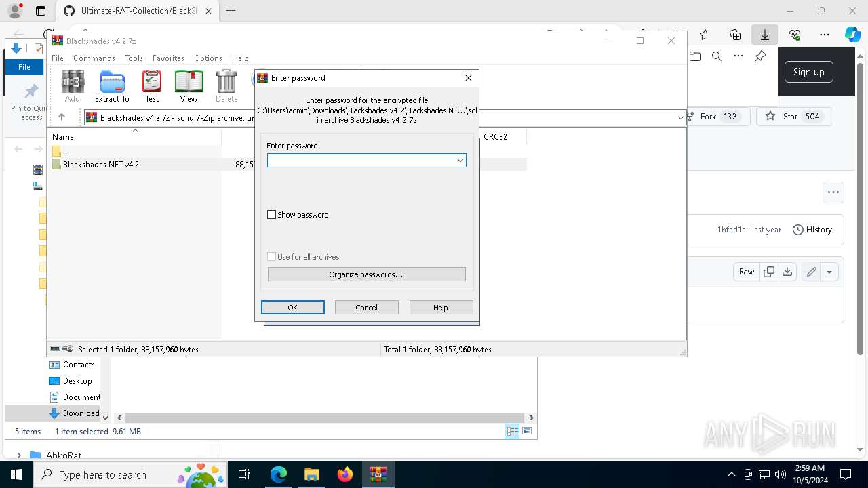
Task: Star the GitHub repository
Action: (x=794, y=117)
